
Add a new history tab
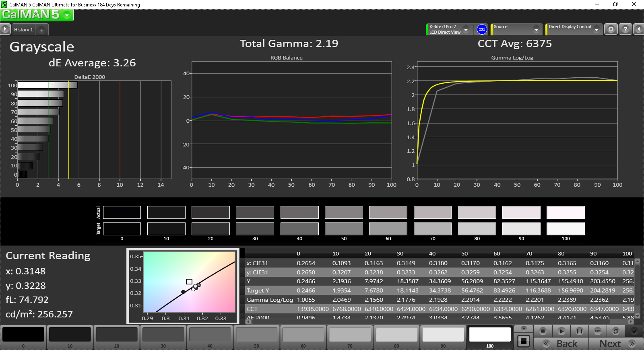tap(41, 30)
